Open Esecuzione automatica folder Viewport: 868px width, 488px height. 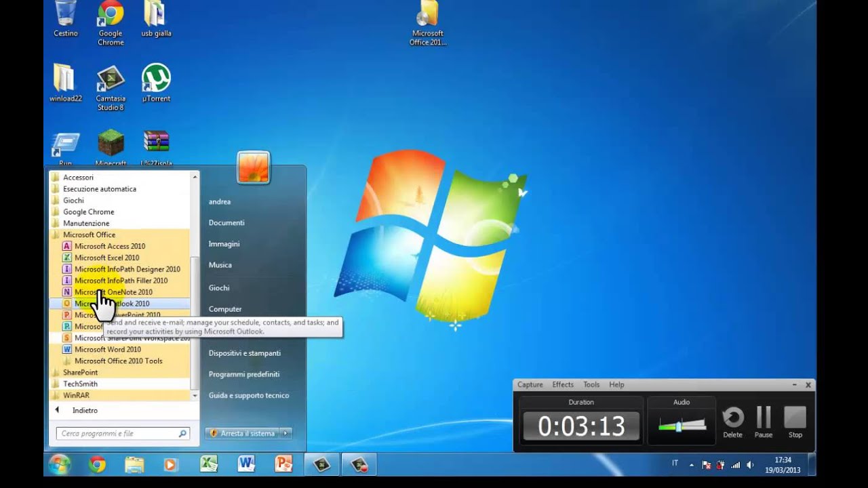(99, 189)
